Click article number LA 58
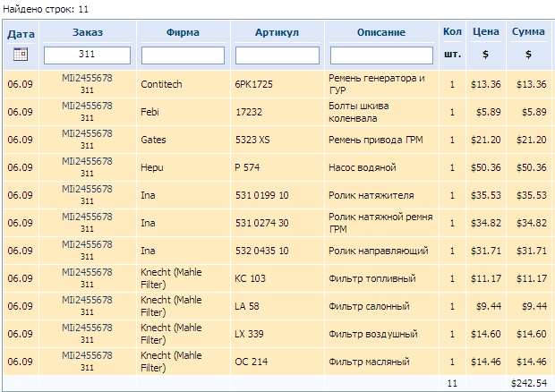This screenshot has height=392, width=555. tap(247, 306)
